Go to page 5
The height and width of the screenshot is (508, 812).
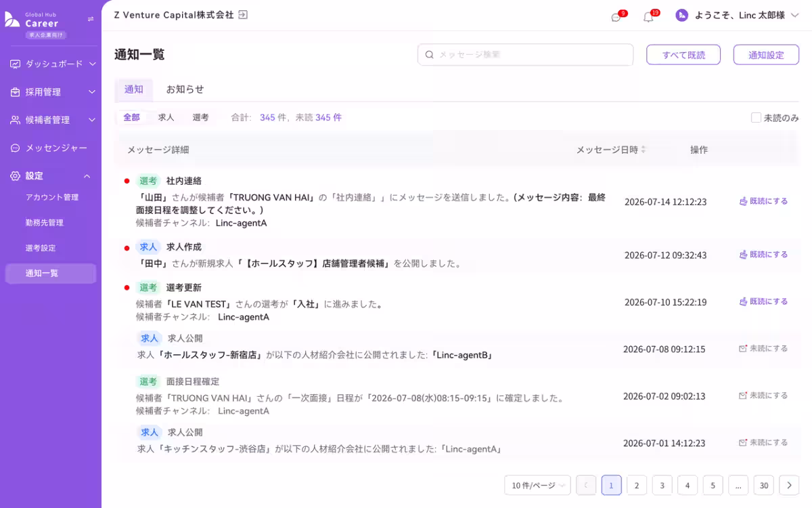(713, 485)
